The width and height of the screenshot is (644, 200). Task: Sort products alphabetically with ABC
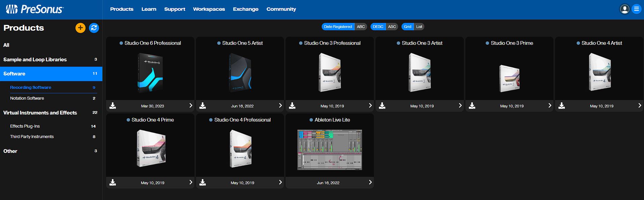pyautogui.click(x=361, y=27)
